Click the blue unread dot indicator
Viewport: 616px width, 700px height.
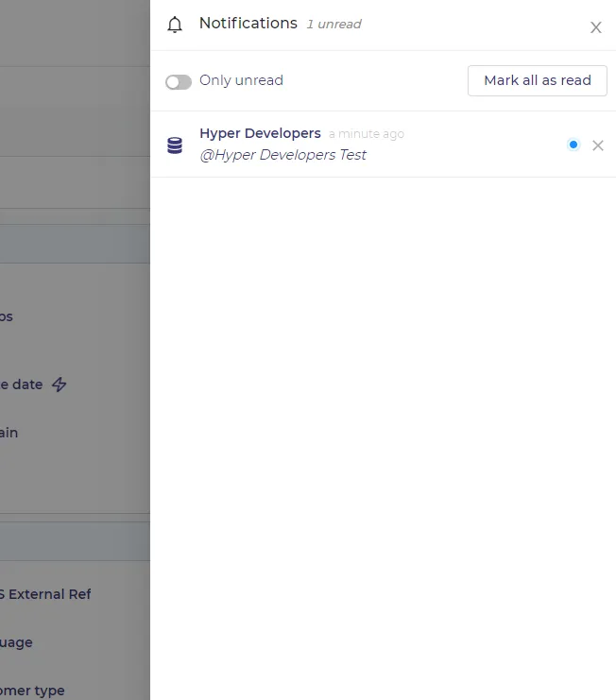(573, 145)
